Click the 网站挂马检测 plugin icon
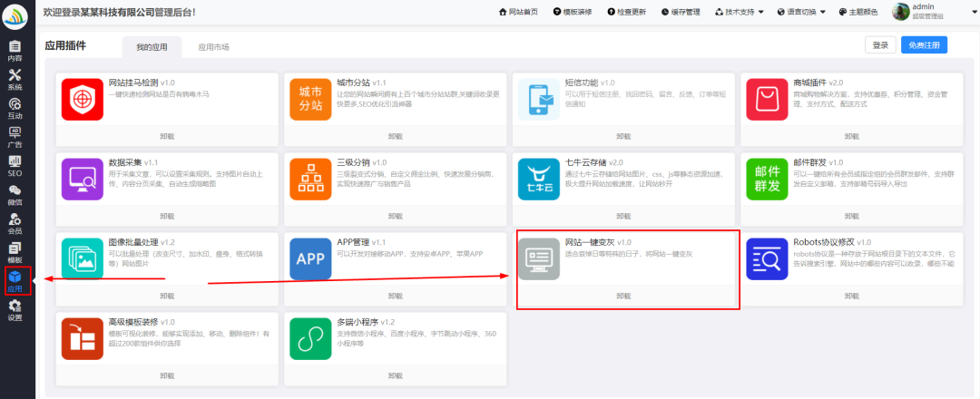The width and height of the screenshot is (980, 399). click(x=83, y=99)
